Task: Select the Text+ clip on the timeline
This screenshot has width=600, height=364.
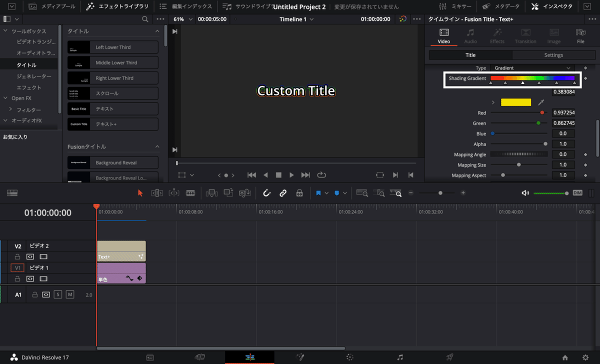Action: pos(121,251)
